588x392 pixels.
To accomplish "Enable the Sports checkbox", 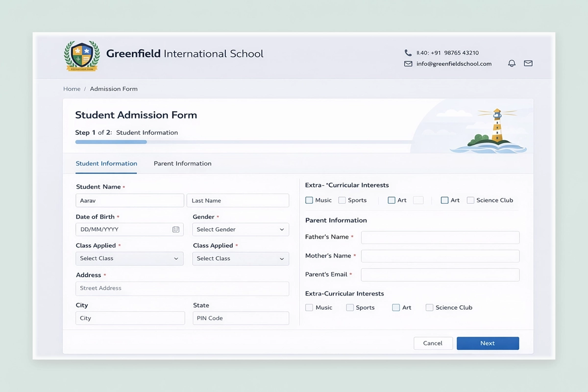I will (350, 307).
